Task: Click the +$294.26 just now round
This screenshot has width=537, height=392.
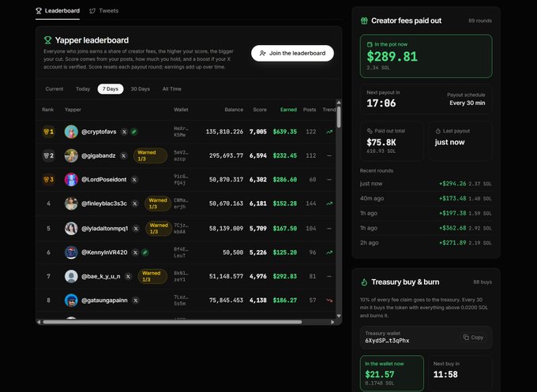Action: [426, 184]
